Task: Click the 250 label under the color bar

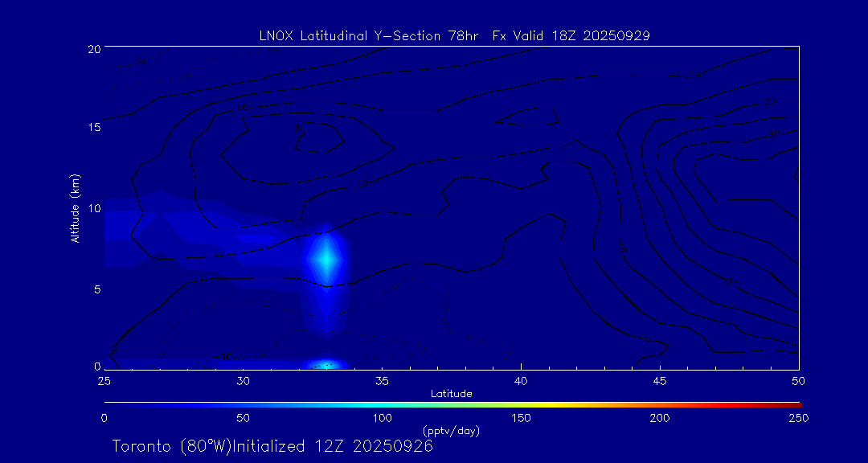Action: tap(798, 418)
